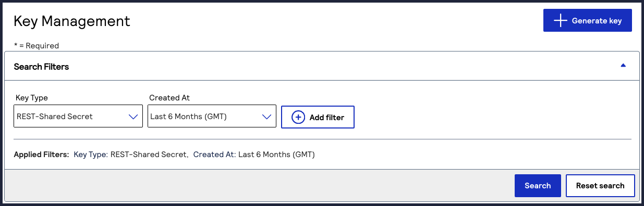The height and width of the screenshot is (206, 644).
Task: Click the chevron arrow of Key Type dropdown
Action: [x=133, y=117]
